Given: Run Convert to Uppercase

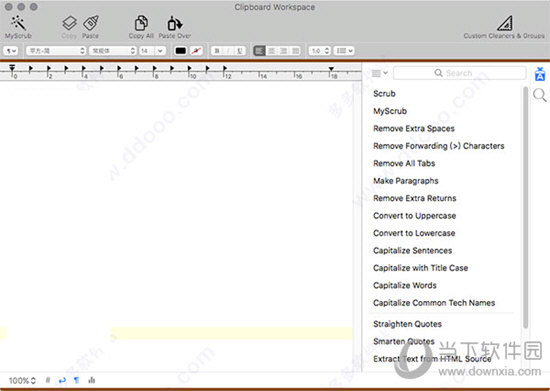Looking at the screenshot, I should coord(415,216).
